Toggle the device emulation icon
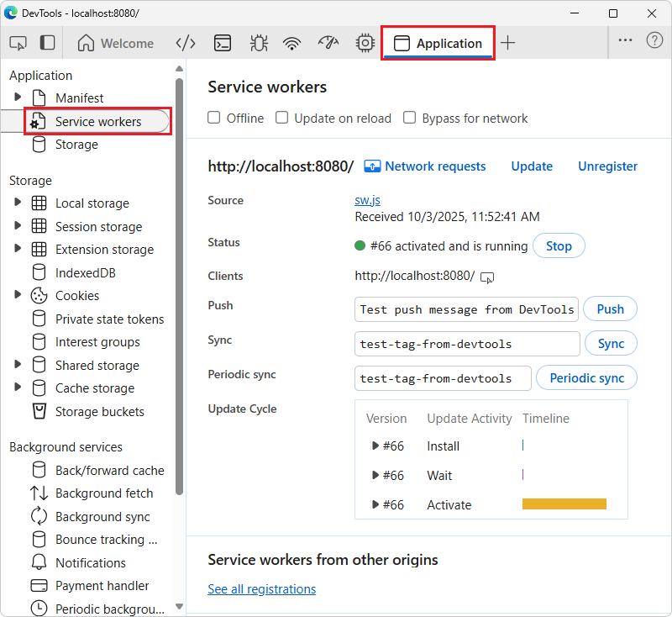672x617 pixels. 46,43
